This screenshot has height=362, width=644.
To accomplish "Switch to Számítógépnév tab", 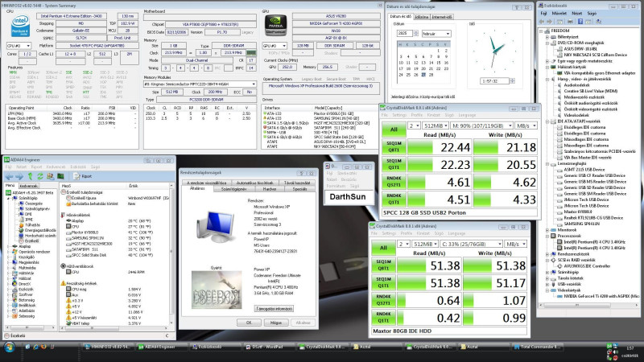I will (234, 189).
